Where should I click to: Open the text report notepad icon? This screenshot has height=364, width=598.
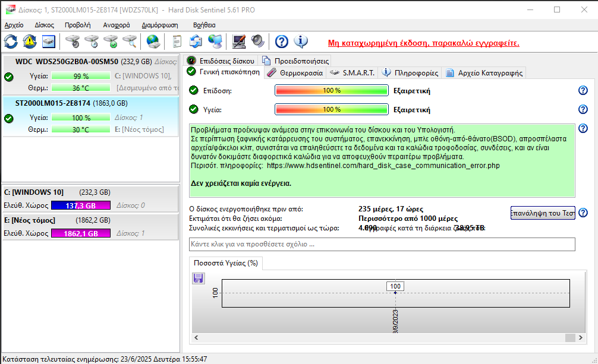click(x=177, y=42)
